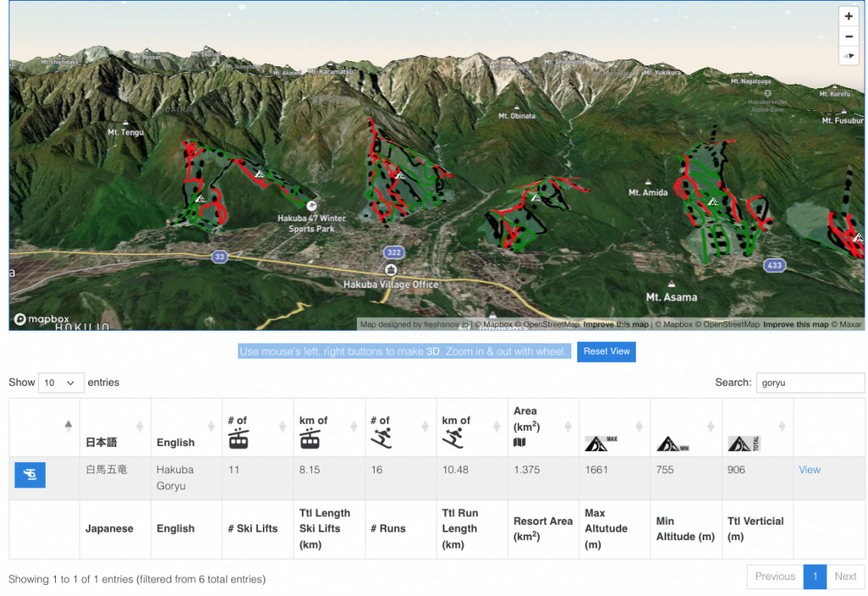Sort the English name column
This screenshot has width=868, height=596.
[x=186, y=427]
